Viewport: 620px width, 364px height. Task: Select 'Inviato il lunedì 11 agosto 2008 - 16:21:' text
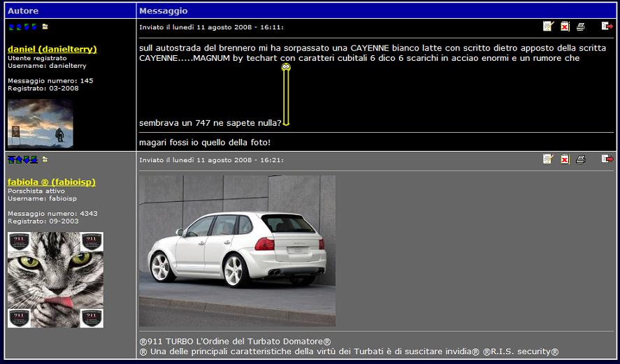click(211, 160)
